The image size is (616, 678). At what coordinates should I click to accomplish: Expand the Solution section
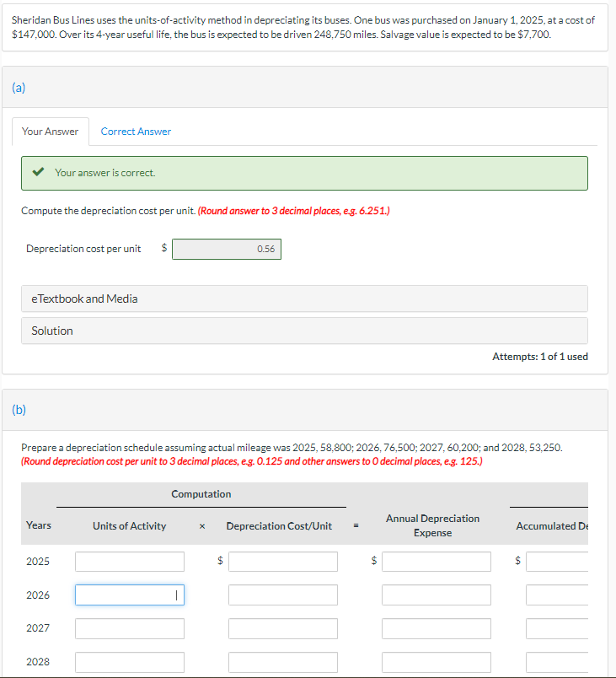point(304,331)
